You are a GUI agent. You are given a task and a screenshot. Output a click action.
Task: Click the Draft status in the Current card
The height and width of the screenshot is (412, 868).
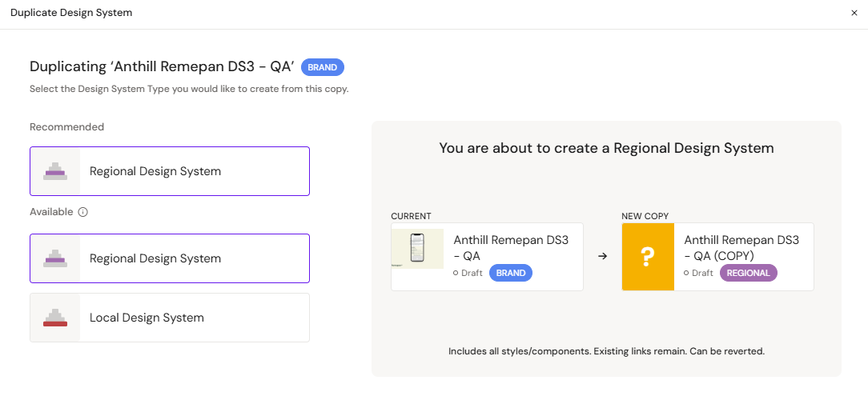click(x=468, y=273)
